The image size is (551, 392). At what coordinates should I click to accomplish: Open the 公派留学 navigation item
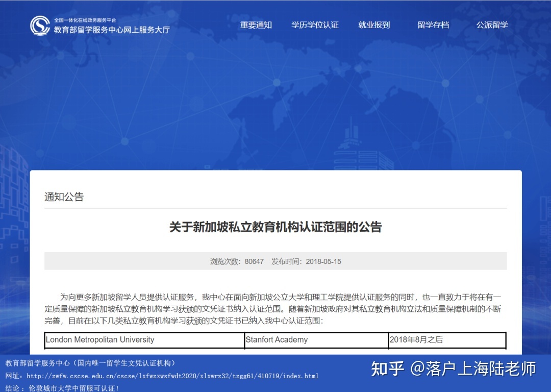point(492,25)
